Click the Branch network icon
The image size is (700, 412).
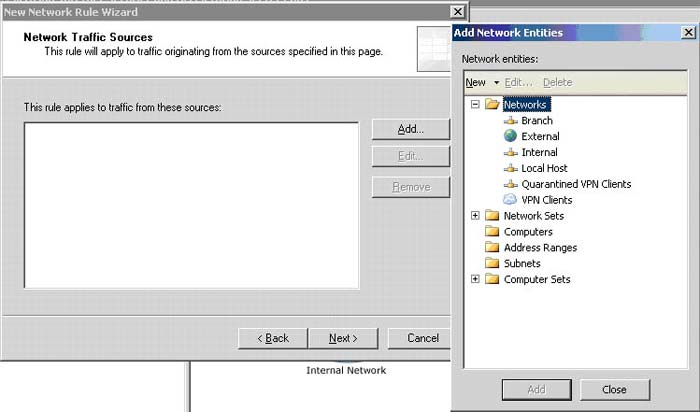[x=511, y=121]
